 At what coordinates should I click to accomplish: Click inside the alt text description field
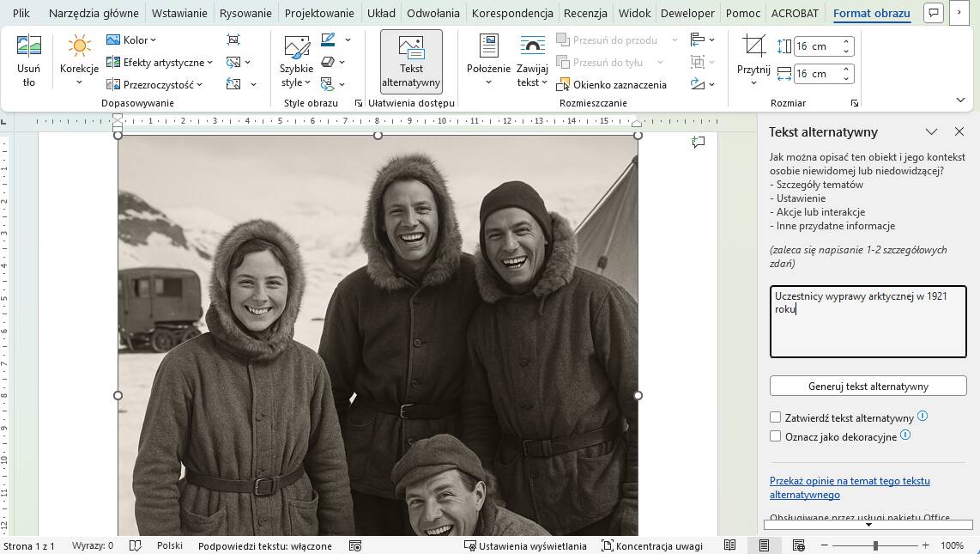868,322
